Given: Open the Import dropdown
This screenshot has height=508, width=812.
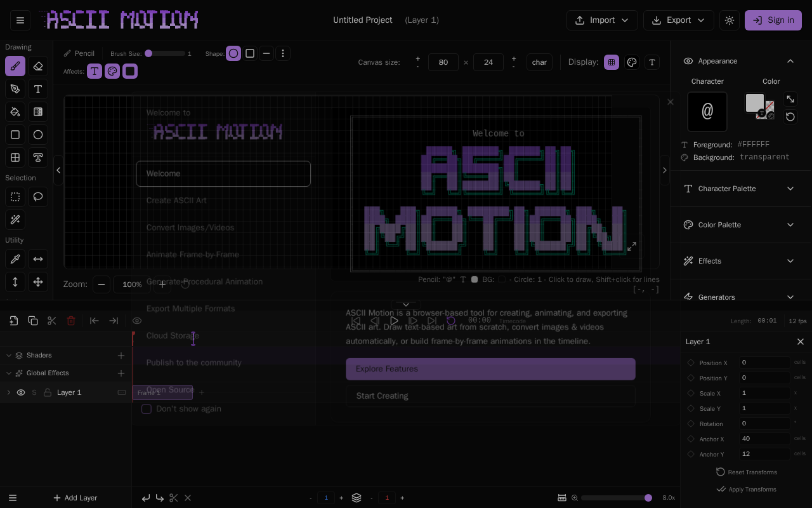Looking at the screenshot, I should pos(602,20).
